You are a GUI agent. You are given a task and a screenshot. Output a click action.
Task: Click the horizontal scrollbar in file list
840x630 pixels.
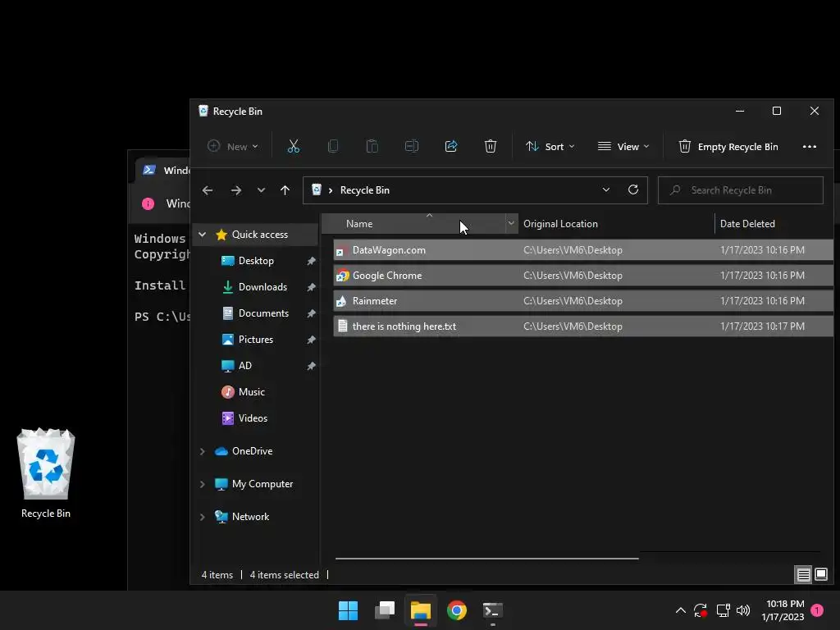pyautogui.click(x=486, y=558)
